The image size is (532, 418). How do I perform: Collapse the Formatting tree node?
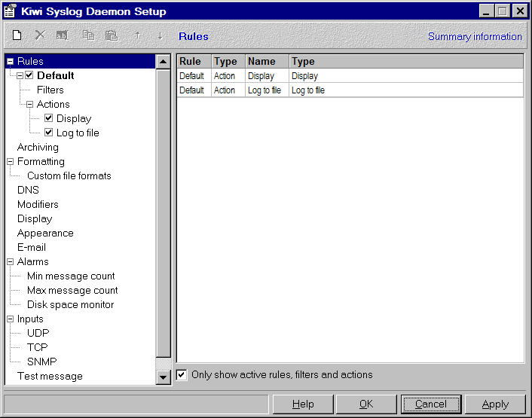[x=11, y=161]
